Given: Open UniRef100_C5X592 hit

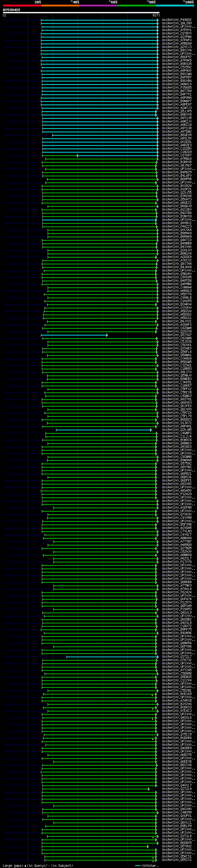Looking at the screenshot, I should [x=177, y=67].
